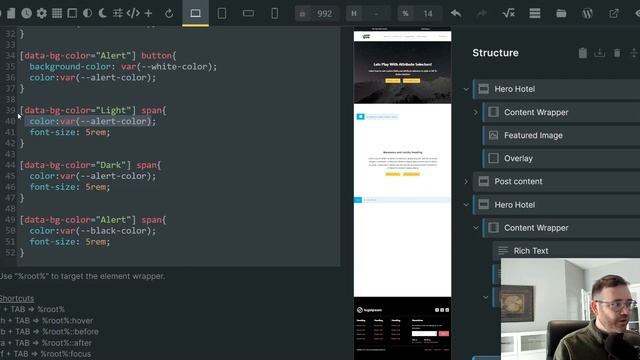The image size is (640, 360).
Task: Open the WordPress logo menu
Action: point(587,13)
